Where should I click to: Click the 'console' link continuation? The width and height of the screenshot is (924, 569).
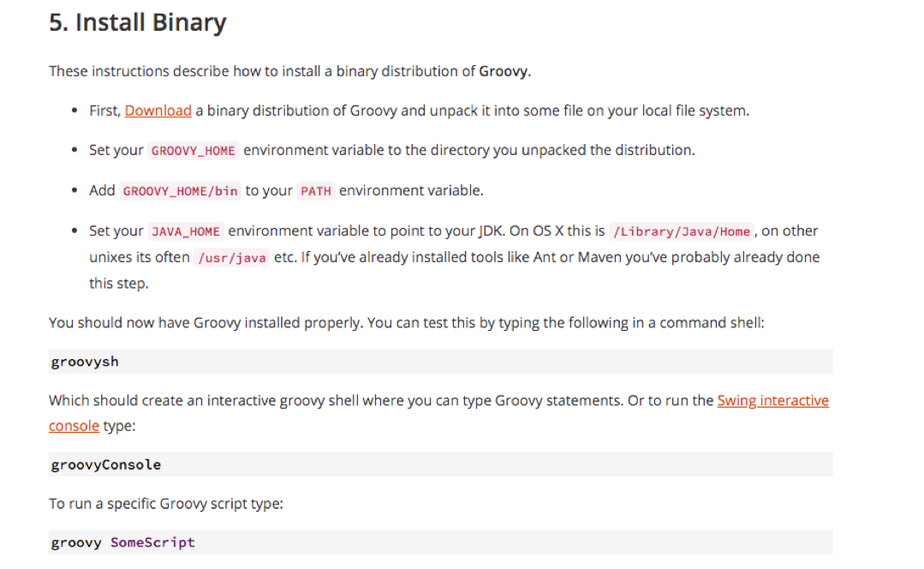[74, 426]
